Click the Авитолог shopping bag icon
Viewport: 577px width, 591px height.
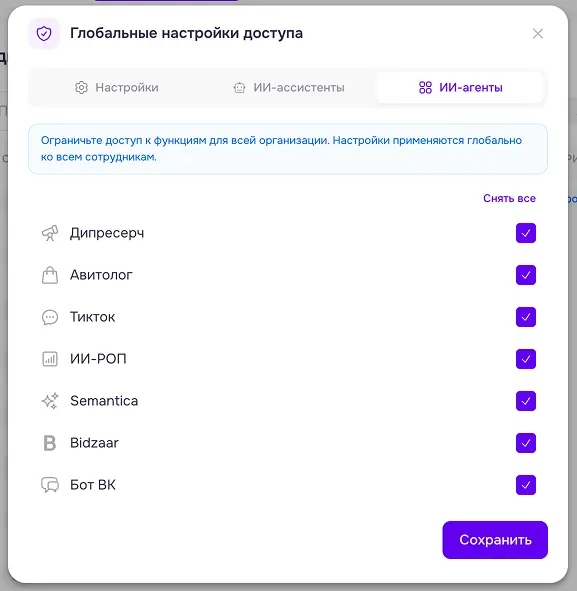[50, 275]
